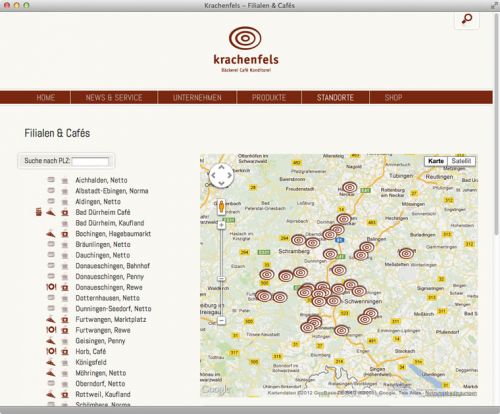This screenshot has width=500, height=414.
Task: Pan the map down with the arrow
Action: 222,183
